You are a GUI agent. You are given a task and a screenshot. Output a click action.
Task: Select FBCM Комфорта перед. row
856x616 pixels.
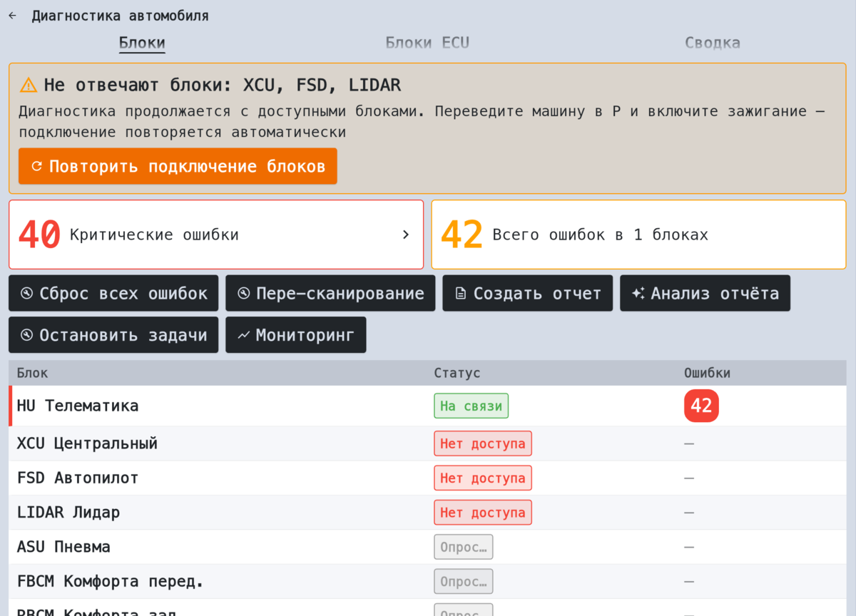click(428, 581)
